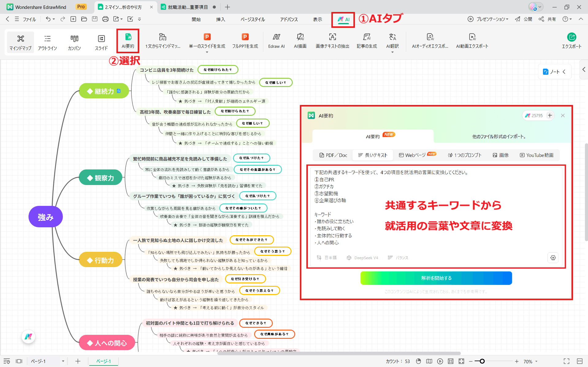Select the 1つのプロンプト source option
This screenshot has height=367, width=588.
[x=464, y=155]
